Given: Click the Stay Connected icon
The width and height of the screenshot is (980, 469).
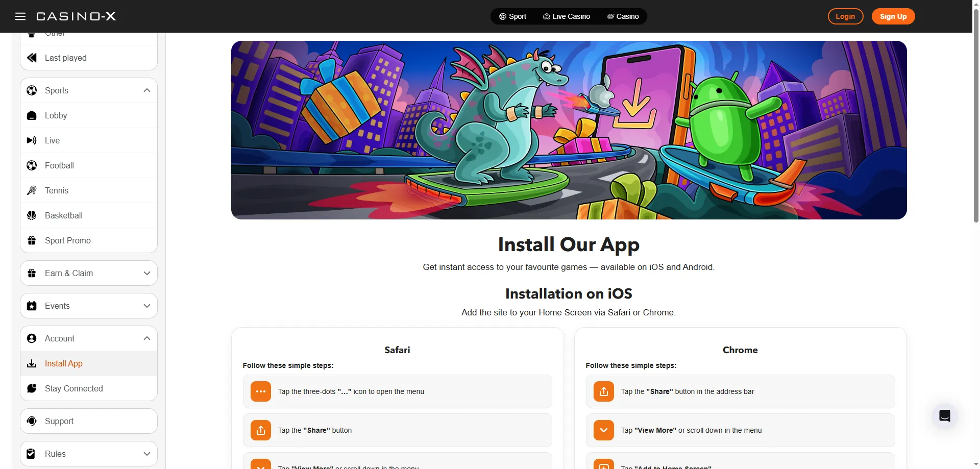Looking at the screenshot, I should (32, 388).
